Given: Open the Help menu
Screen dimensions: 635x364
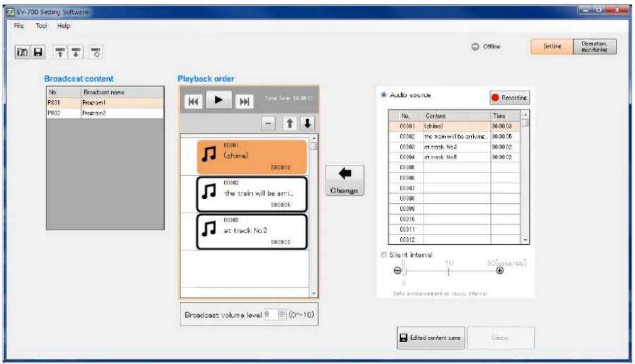Looking at the screenshot, I should [x=64, y=26].
